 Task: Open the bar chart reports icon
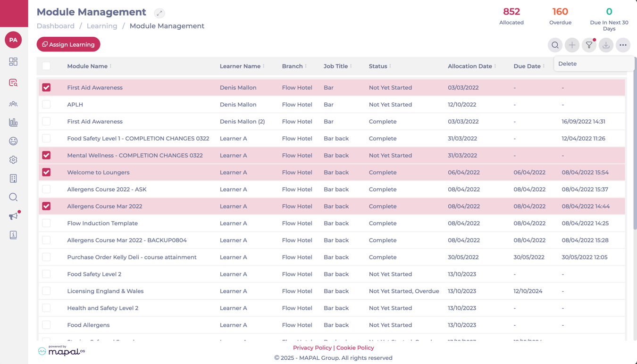[x=13, y=122]
